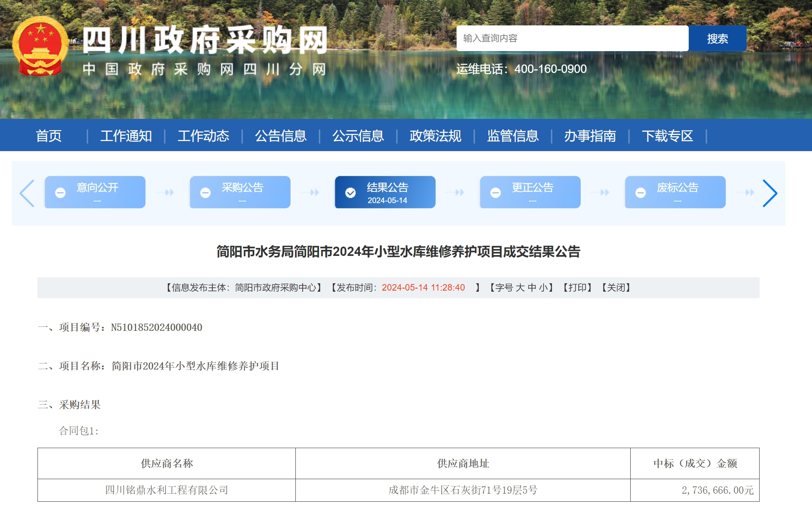
Task: Click the minus icon on 采购公告 step
Action: (x=206, y=193)
